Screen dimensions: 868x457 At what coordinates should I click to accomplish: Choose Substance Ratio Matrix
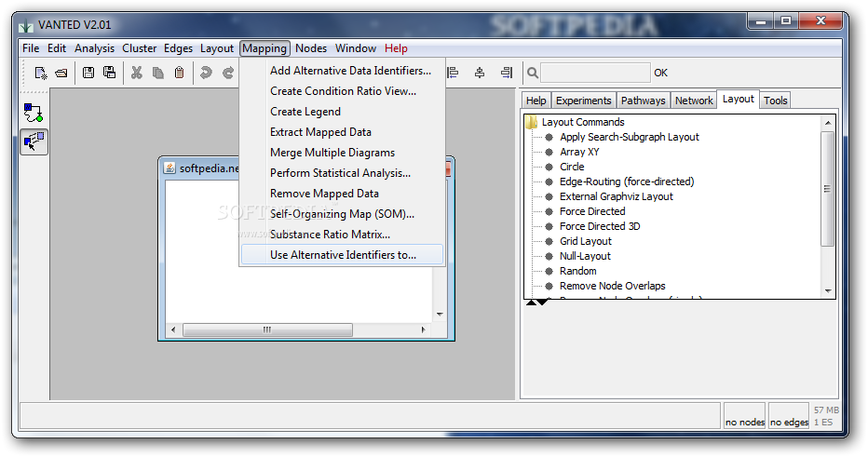(x=342, y=235)
